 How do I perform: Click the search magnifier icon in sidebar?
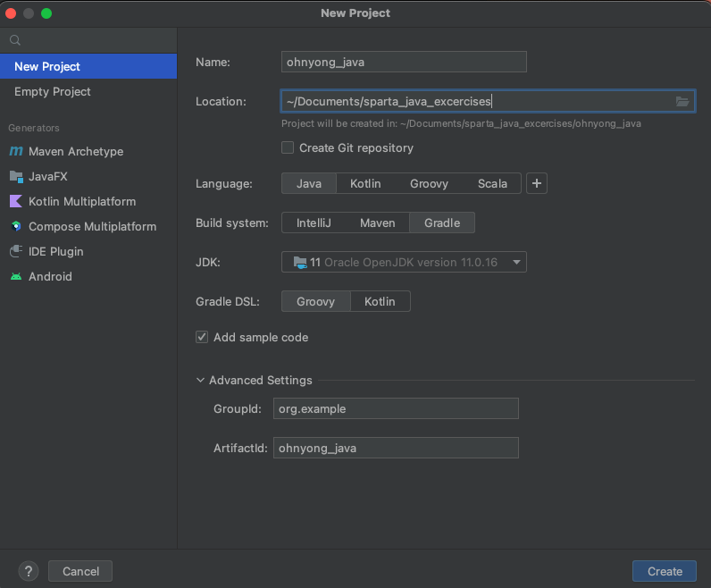[15, 40]
